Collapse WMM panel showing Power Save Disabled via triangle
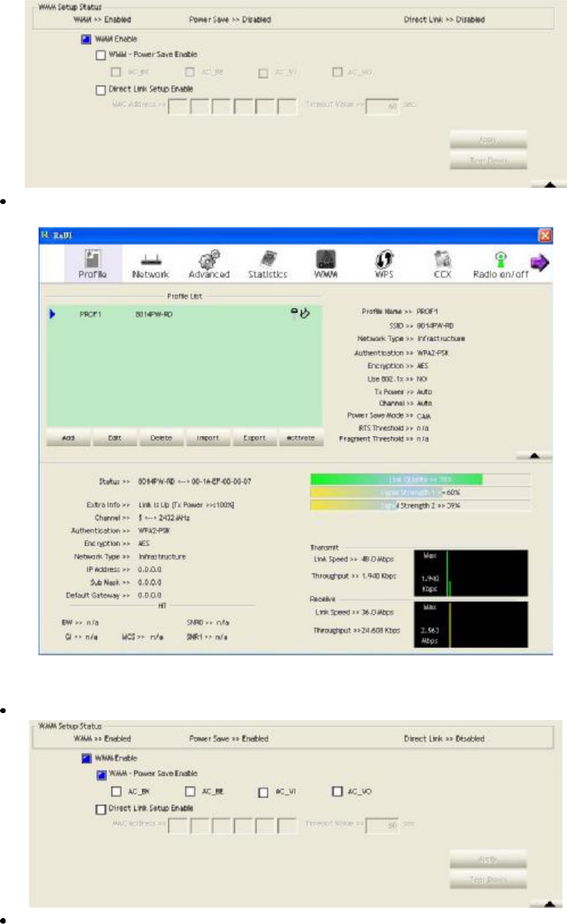Screen dimensions: 567x924 tap(548, 183)
